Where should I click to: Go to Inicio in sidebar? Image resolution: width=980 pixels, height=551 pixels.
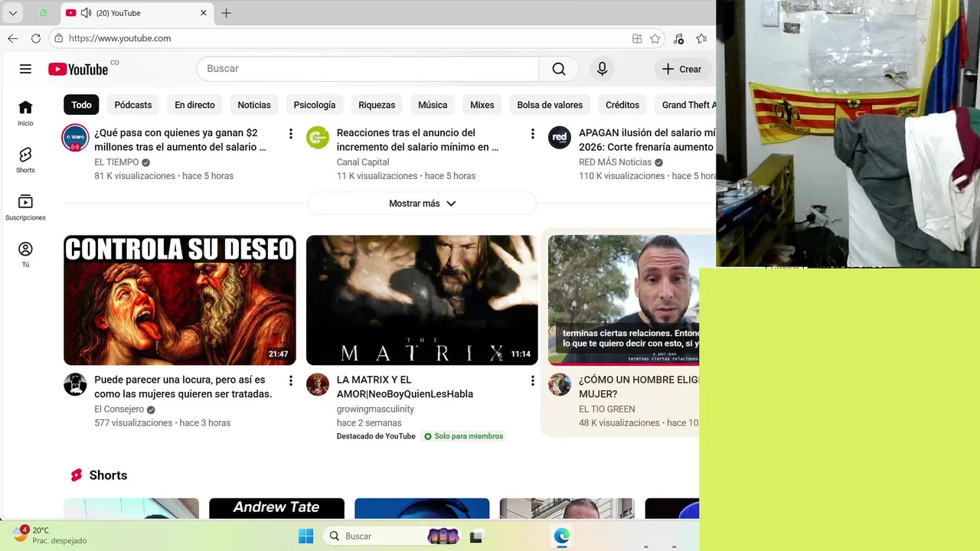click(25, 112)
